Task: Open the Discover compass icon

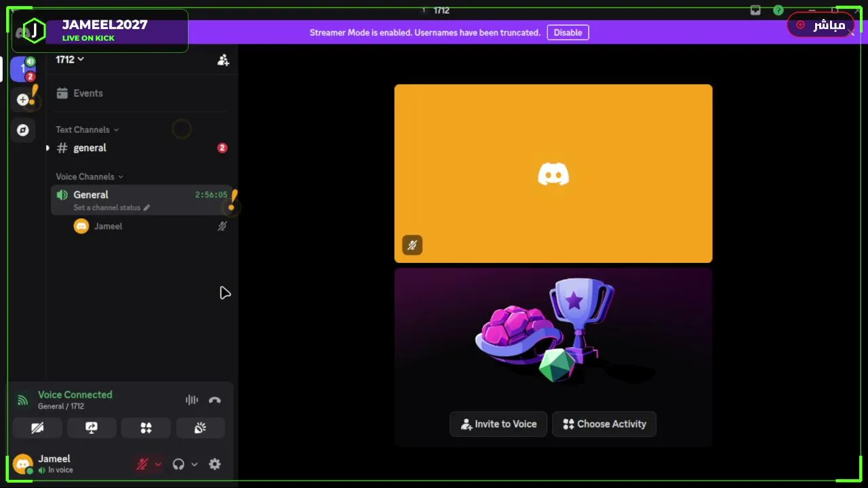Action: coord(23,130)
